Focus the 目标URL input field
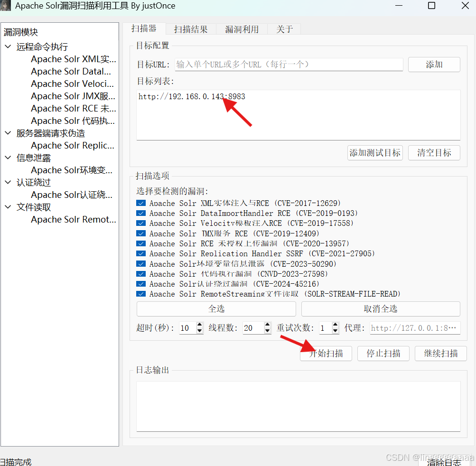 coord(289,65)
